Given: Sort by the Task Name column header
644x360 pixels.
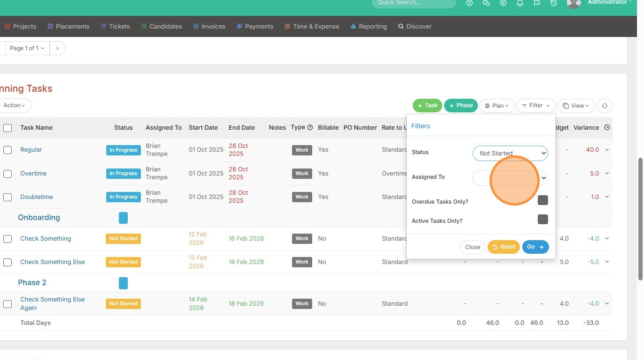Looking at the screenshot, I should pyautogui.click(x=37, y=128).
